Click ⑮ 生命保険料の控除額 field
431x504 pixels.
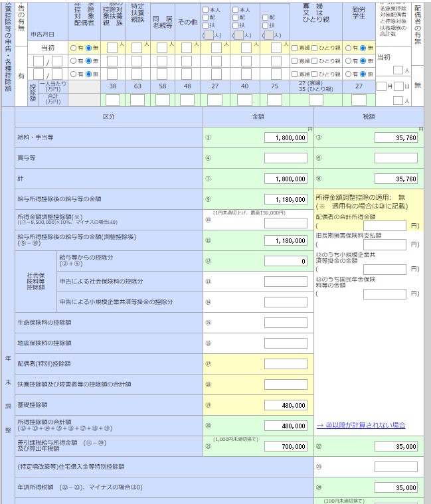click(x=286, y=323)
